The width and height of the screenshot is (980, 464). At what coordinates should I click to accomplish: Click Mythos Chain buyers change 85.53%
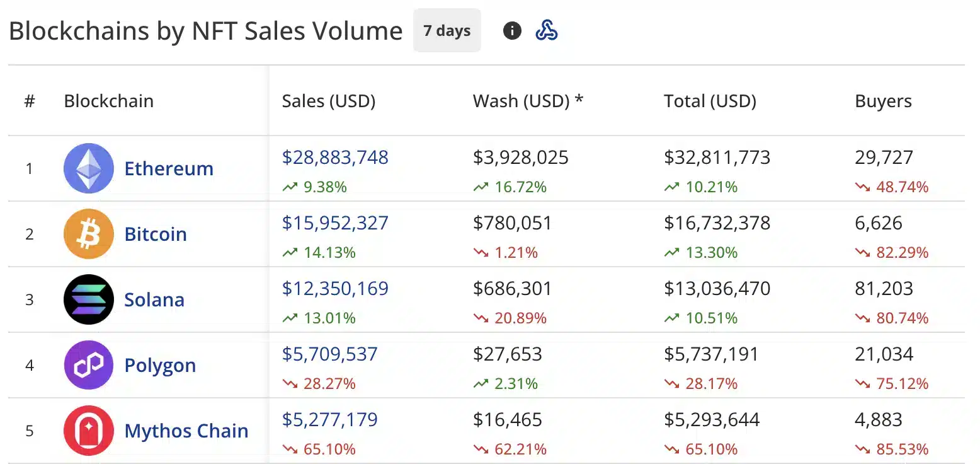892,449
